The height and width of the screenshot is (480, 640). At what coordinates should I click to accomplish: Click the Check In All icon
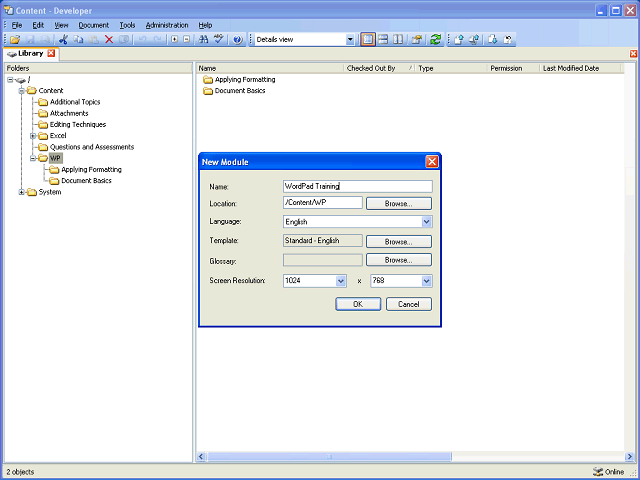(x=474, y=40)
